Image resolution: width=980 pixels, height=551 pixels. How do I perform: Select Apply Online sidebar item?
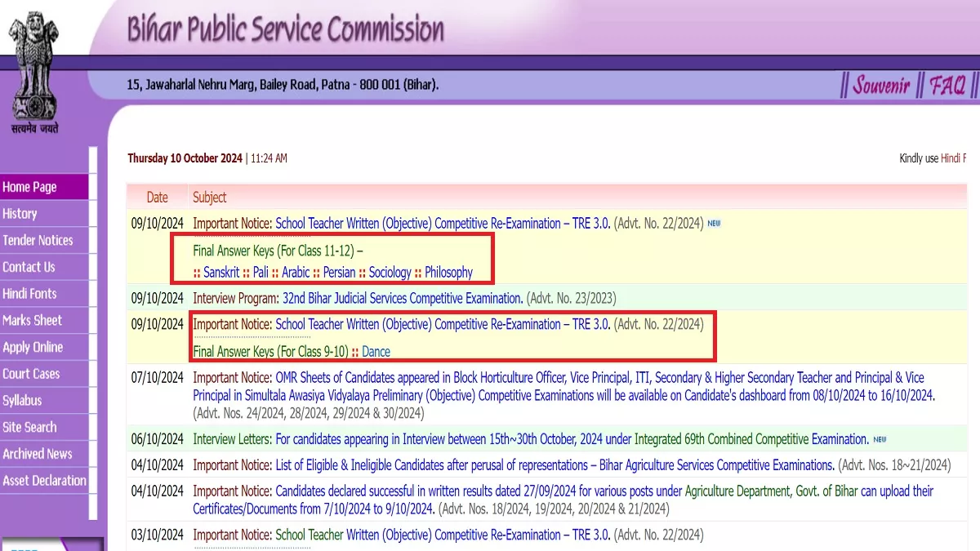(45, 347)
